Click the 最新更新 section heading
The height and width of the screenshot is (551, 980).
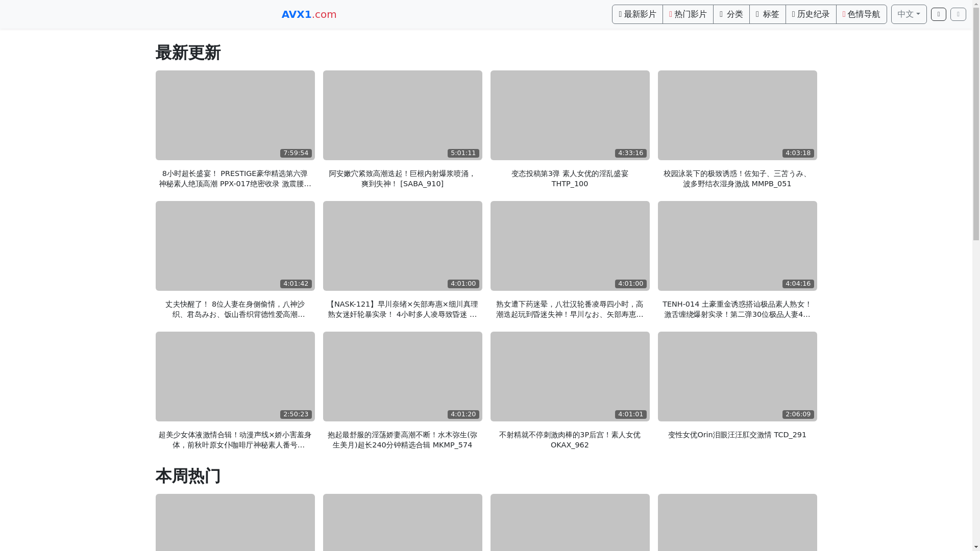click(188, 53)
